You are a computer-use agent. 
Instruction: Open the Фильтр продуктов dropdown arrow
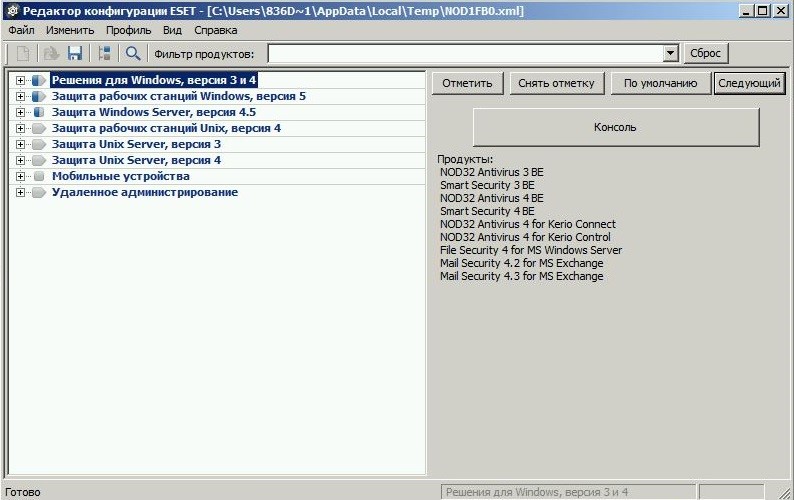click(670, 53)
